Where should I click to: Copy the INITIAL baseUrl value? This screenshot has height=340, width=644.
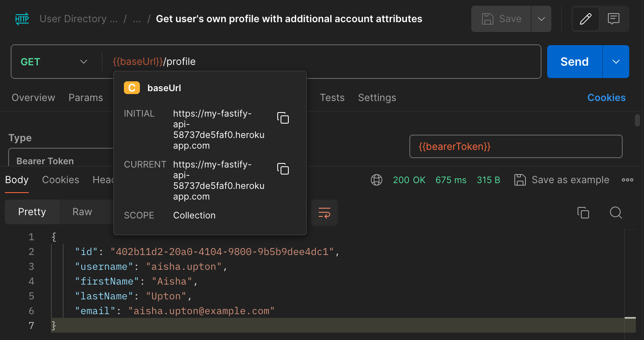[x=283, y=118]
